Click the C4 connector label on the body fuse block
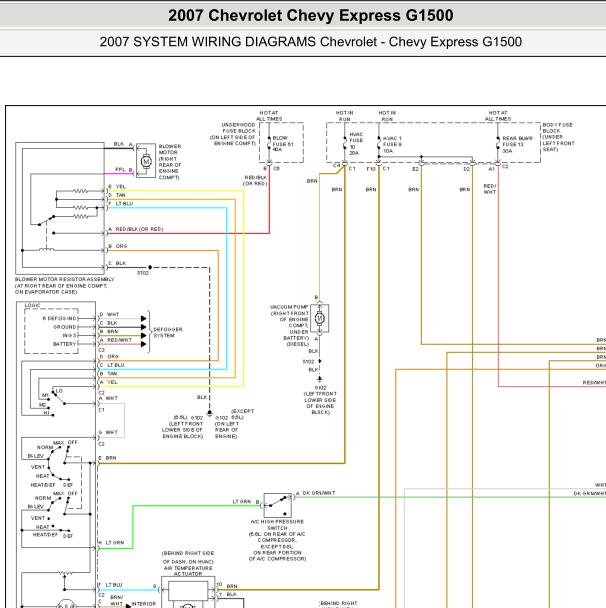This screenshot has height=608, width=606. pyautogui.click(x=337, y=166)
